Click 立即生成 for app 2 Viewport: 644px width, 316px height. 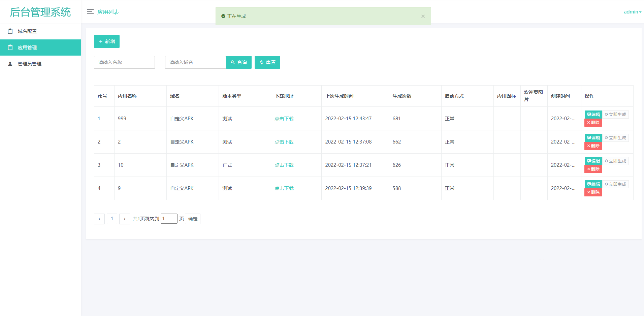616,137
